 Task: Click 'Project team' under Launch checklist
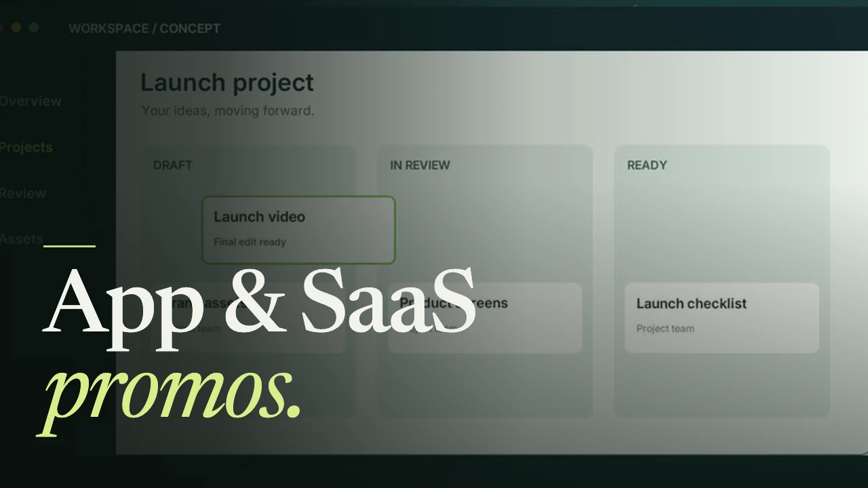coord(665,329)
